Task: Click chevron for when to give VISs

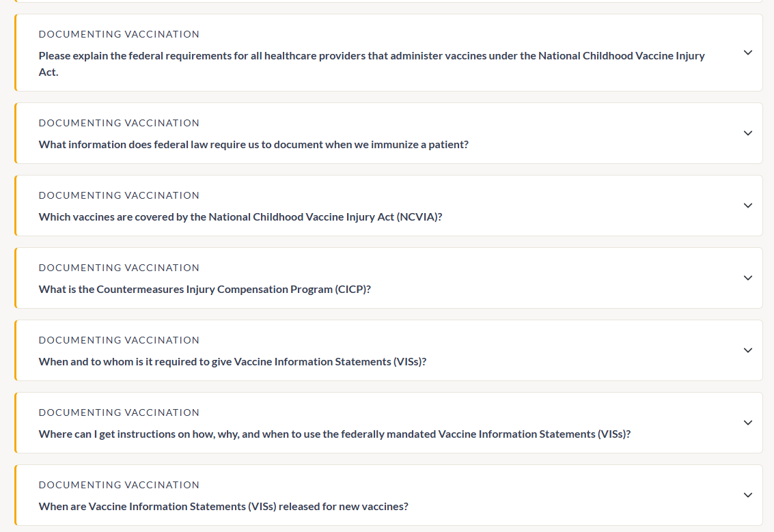Action: (748, 350)
